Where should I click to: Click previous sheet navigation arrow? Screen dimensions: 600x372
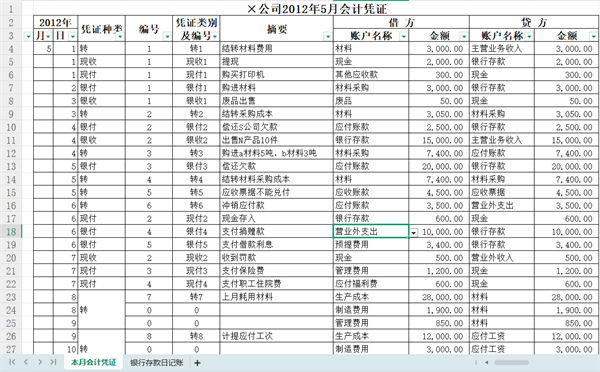pos(26,362)
